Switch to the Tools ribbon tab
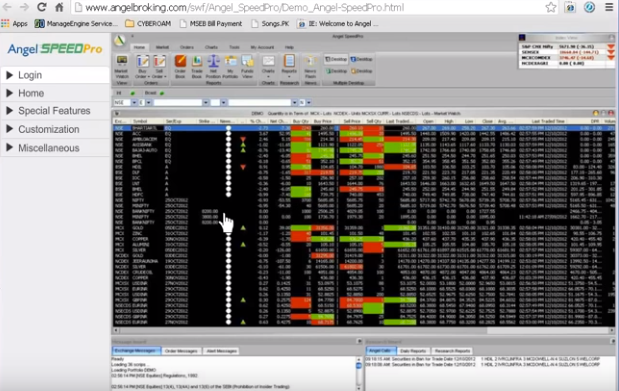 click(234, 47)
